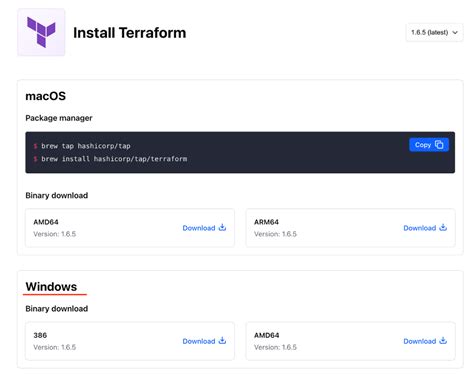Click 'brew tap hashicorp/tap' command line
The height and width of the screenshot is (374, 474).
(x=86, y=146)
